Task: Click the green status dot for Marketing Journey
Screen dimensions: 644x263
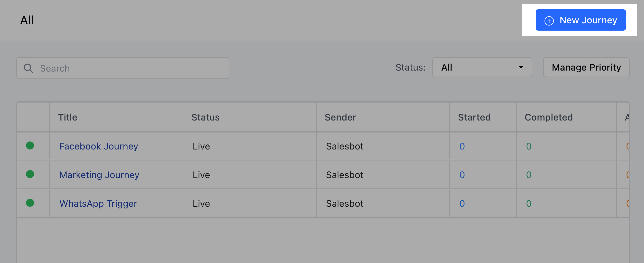Action: (x=30, y=174)
